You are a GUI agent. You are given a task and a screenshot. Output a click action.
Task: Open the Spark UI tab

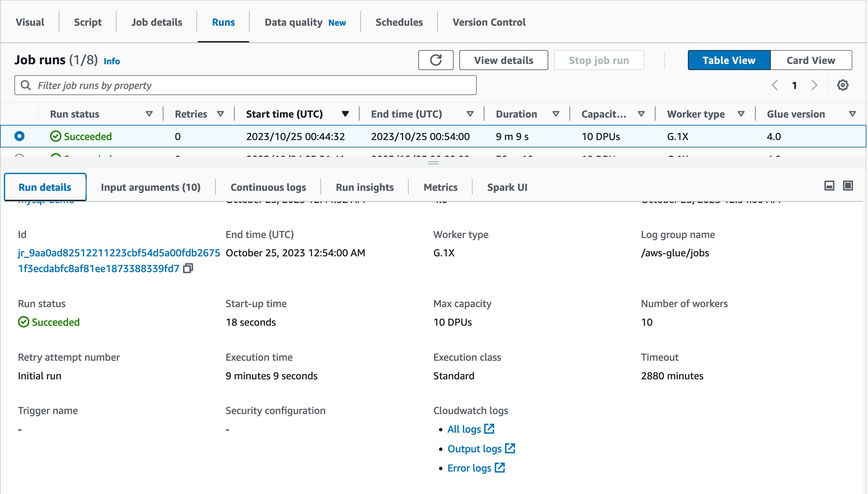pyautogui.click(x=507, y=187)
